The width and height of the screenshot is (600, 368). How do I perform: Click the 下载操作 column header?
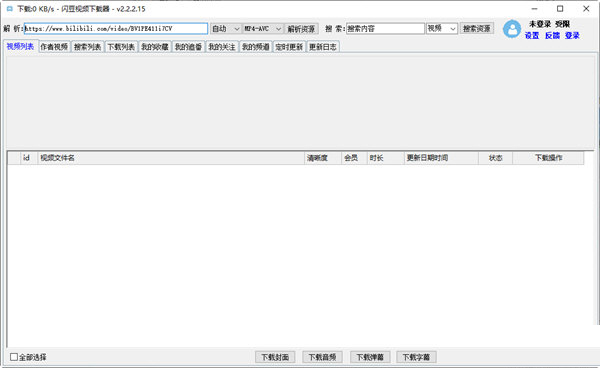[548, 158]
